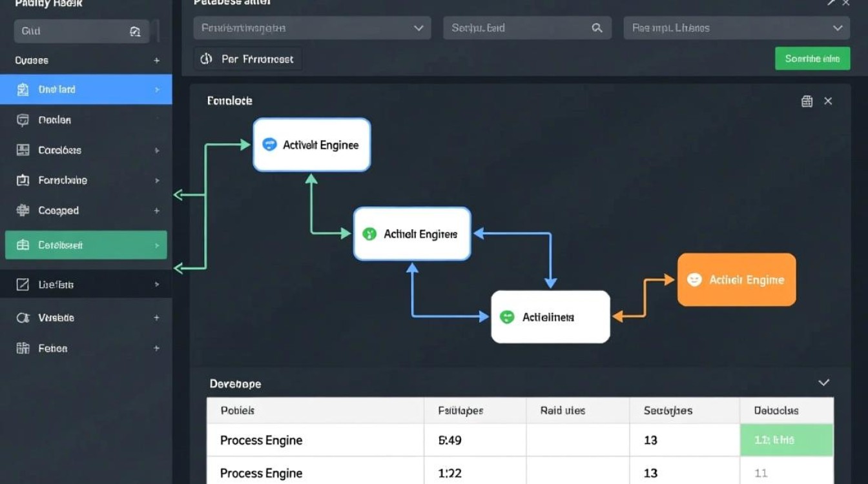The height and width of the screenshot is (484, 868).
Task: Open the Peraniertivragates dropdown
Action: click(418, 28)
